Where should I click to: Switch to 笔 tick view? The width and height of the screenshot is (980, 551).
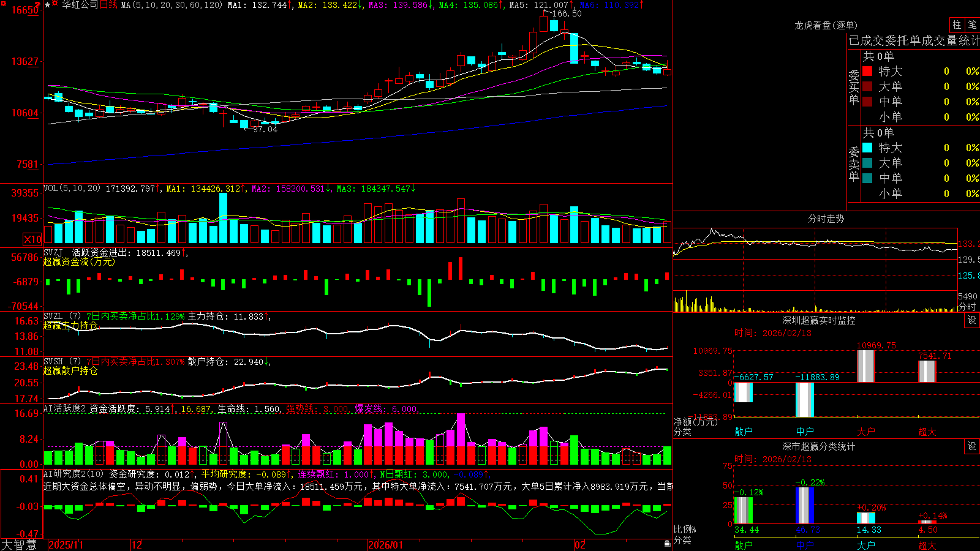pyautogui.click(x=972, y=24)
